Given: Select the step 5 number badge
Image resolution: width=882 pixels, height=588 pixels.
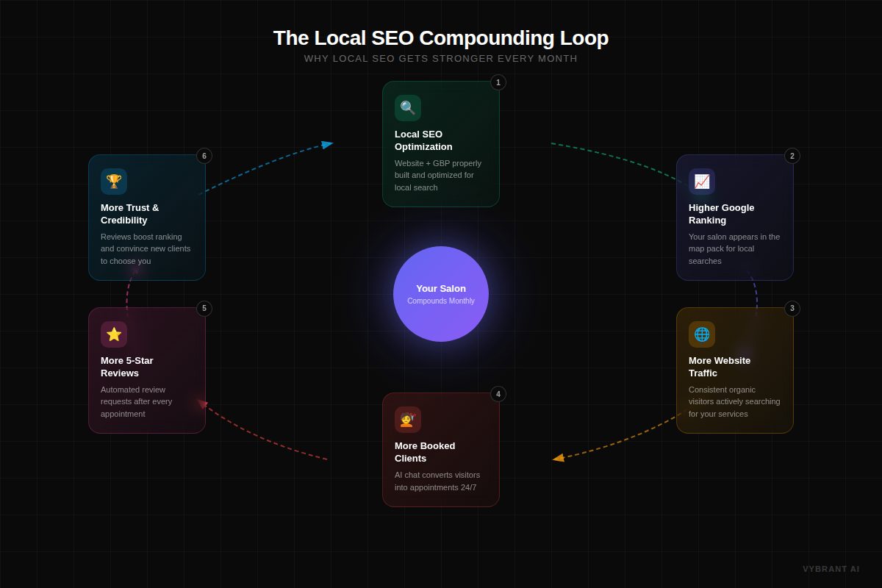Looking at the screenshot, I should tap(204, 309).
